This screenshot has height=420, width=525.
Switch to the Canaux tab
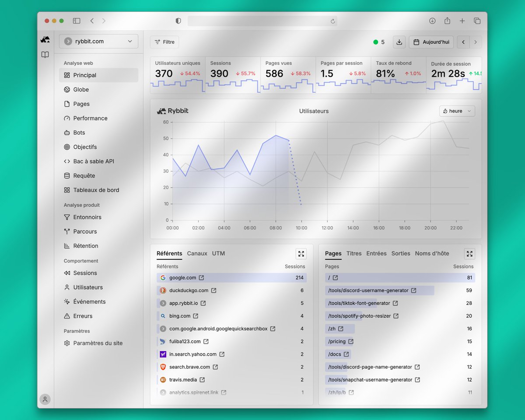tap(197, 253)
